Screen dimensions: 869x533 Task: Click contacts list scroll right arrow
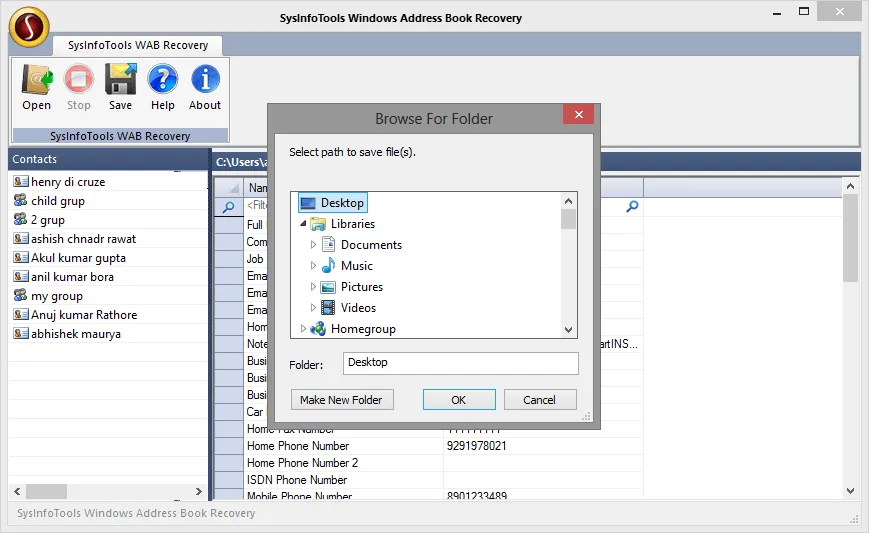(199, 491)
